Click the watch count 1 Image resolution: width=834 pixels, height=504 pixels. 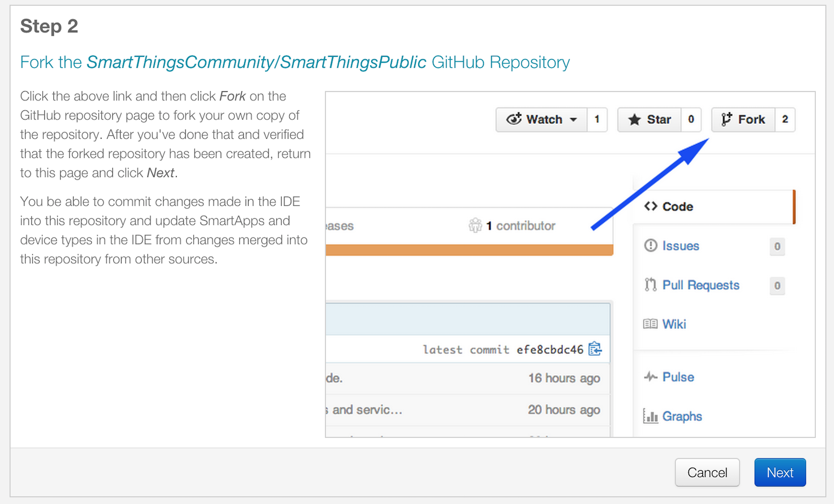(597, 120)
